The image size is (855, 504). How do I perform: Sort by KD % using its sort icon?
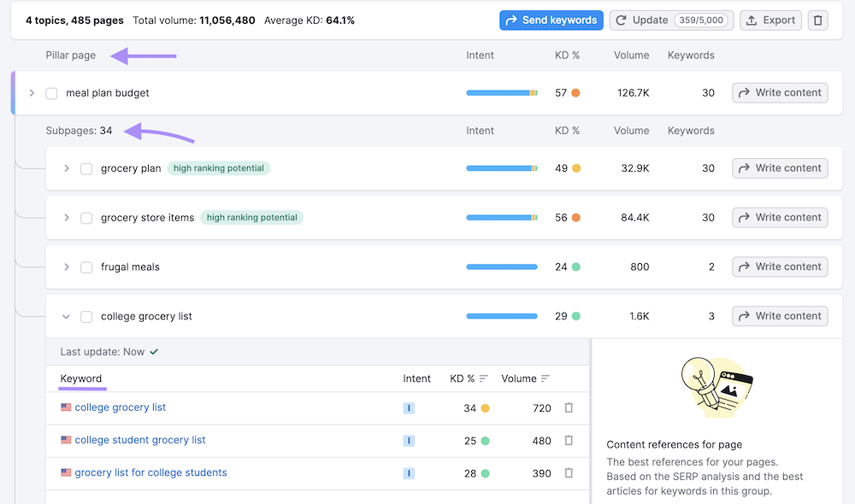pos(484,378)
